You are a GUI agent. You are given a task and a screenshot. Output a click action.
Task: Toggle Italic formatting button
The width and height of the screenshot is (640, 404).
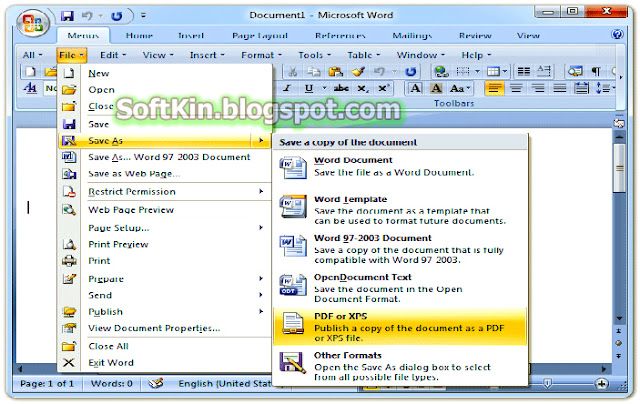287,89
